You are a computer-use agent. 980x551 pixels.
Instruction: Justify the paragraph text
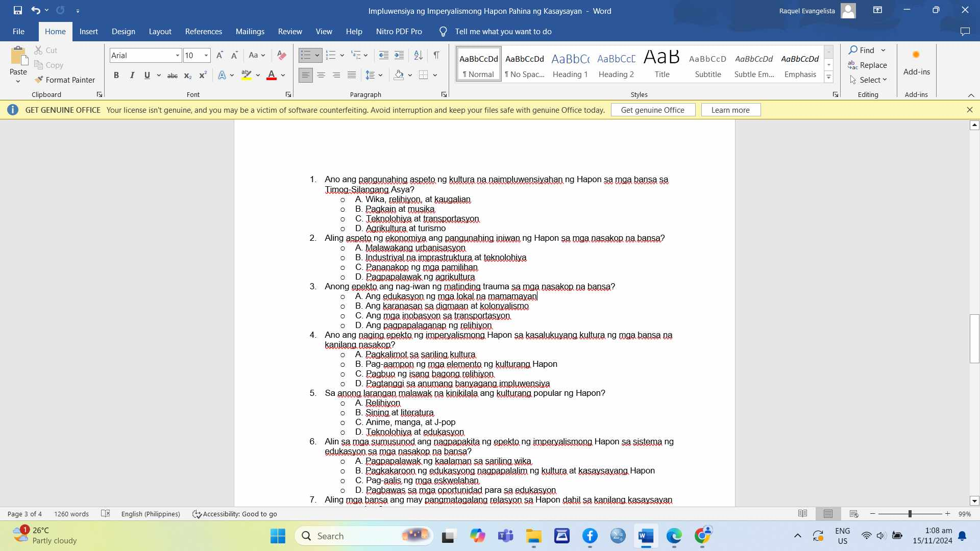point(352,76)
